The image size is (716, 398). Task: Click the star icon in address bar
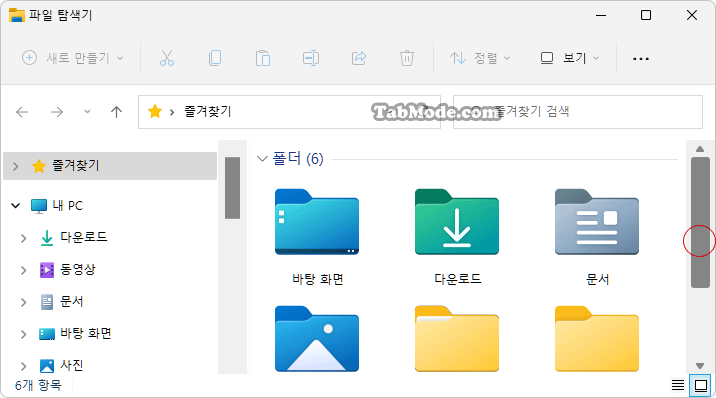[155, 111]
